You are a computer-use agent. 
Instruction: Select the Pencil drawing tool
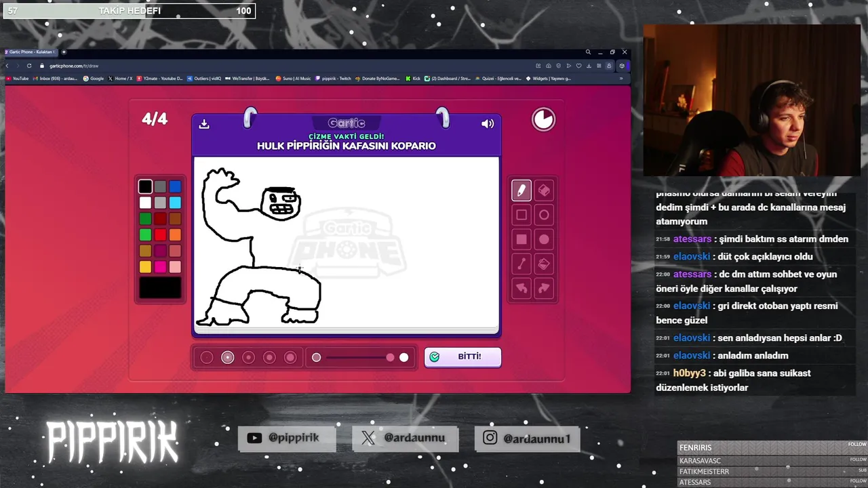pyautogui.click(x=521, y=190)
